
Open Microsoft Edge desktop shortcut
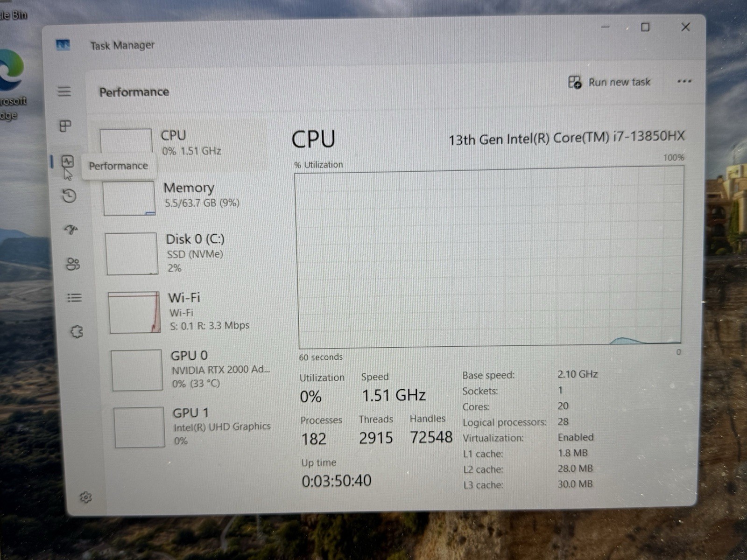click(11, 84)
